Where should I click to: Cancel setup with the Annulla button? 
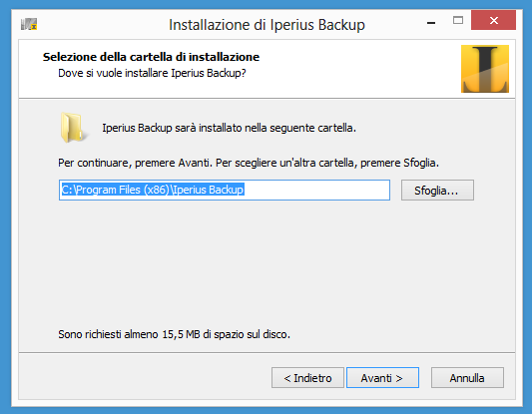467,378
